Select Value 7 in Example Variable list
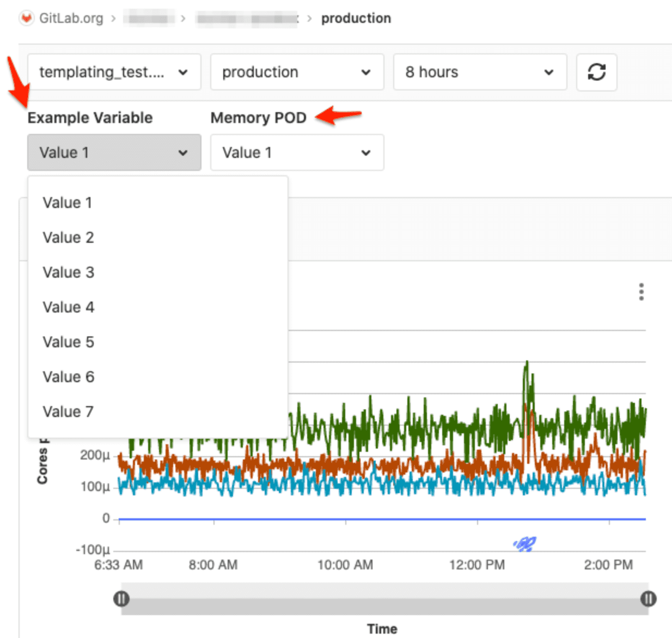 pos(68,412)
